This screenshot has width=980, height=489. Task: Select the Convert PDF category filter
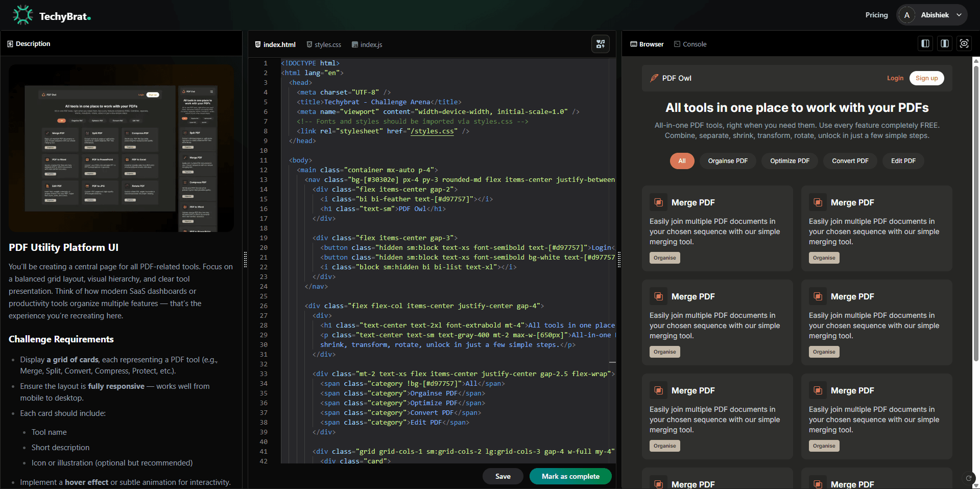(850, 161)
